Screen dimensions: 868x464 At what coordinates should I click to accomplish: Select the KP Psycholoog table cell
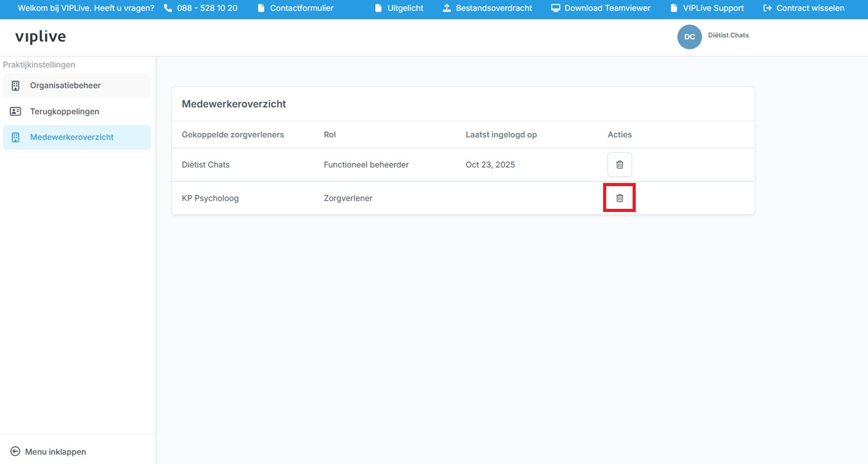click(210, 198)
